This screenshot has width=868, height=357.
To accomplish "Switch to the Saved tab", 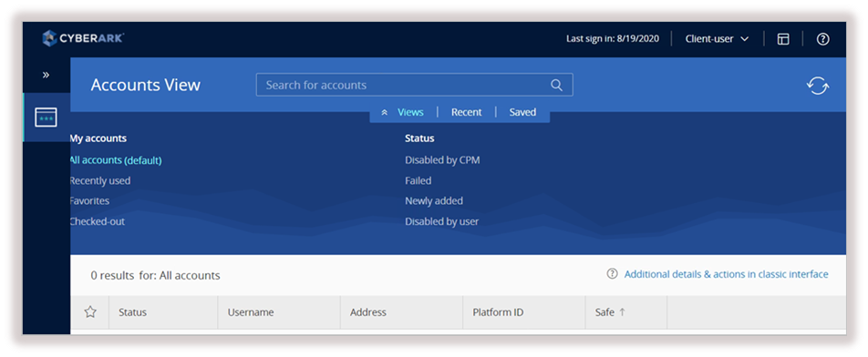I will 522,112.
